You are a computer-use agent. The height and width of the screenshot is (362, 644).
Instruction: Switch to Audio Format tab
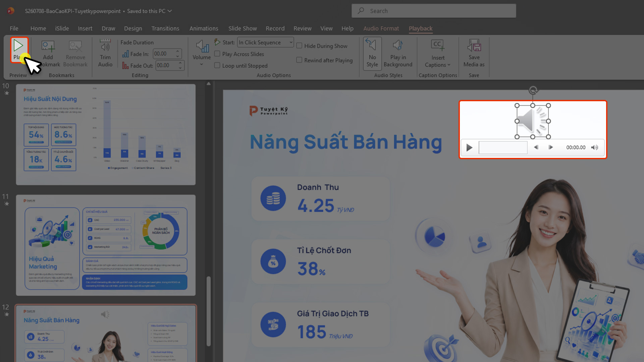(x=381, y=28)
